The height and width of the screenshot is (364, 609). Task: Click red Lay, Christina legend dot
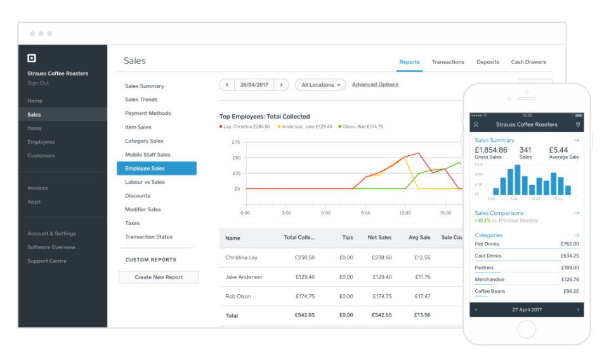pos(221,126)
